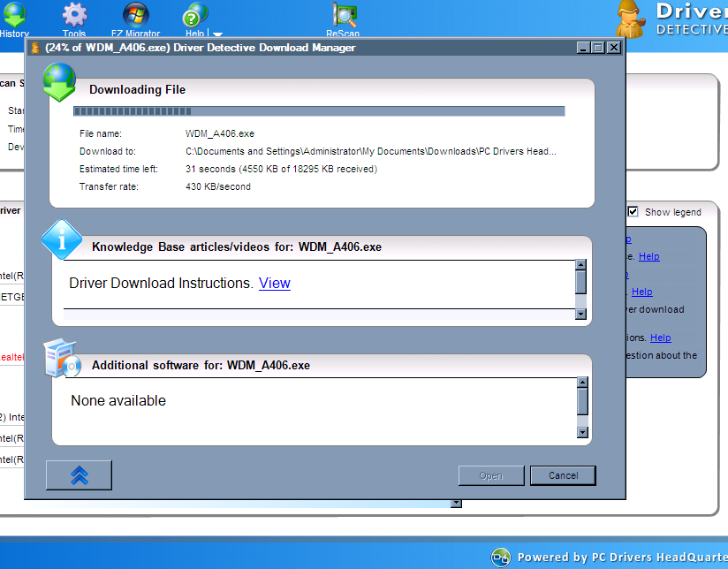Screen dimensions: 728x569
Task: Close the Download Manager window
Action: coord(614,48)
